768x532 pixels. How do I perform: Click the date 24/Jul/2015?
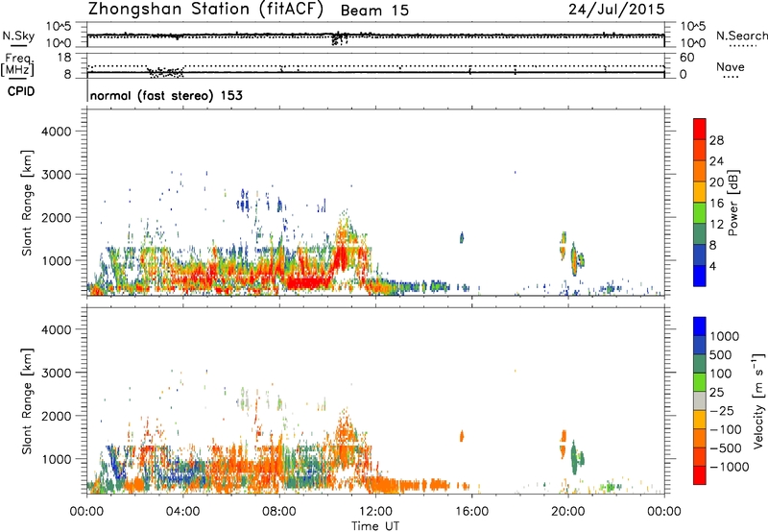coord(616,10)
